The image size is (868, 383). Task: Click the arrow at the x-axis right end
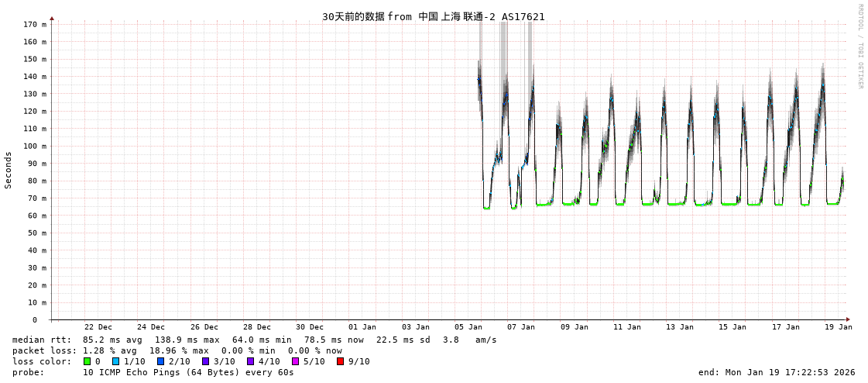(848, 319)
